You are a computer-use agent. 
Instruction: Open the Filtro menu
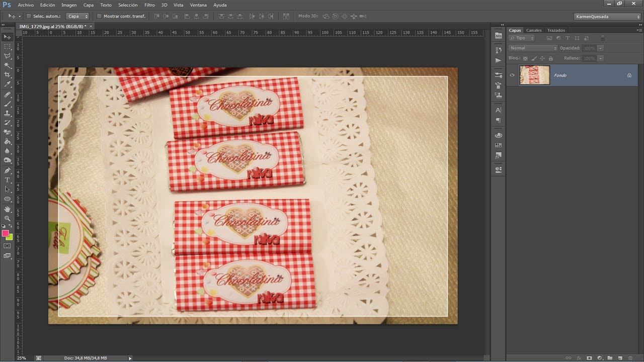(149, 5)
